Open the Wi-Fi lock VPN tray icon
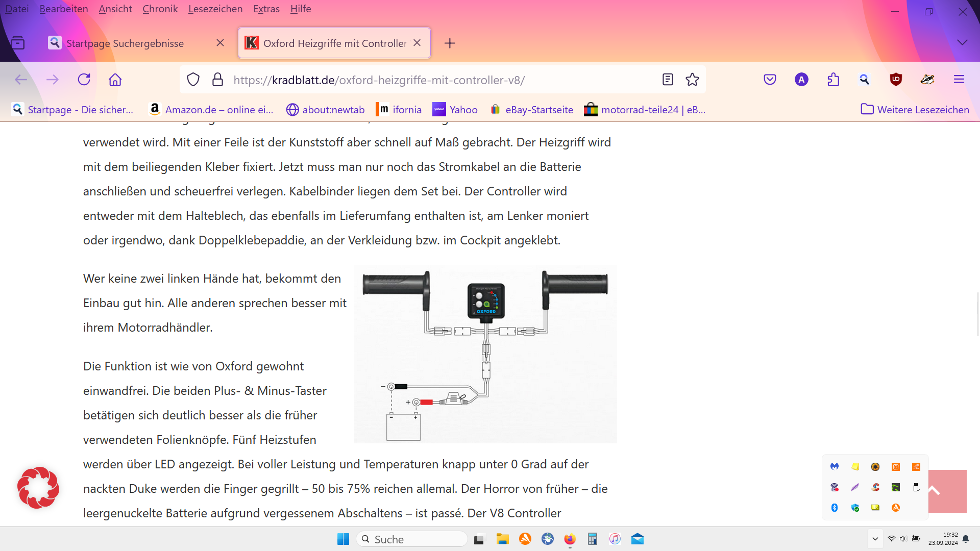The image size is (980, 551). click(835, 487)
